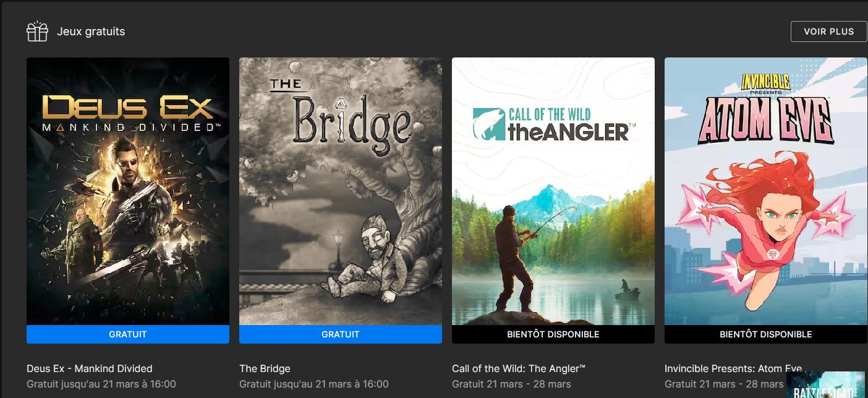Click the gift box icon beside Jeux gratuits
The image size is (868, 398).
(x=37, y=31)
